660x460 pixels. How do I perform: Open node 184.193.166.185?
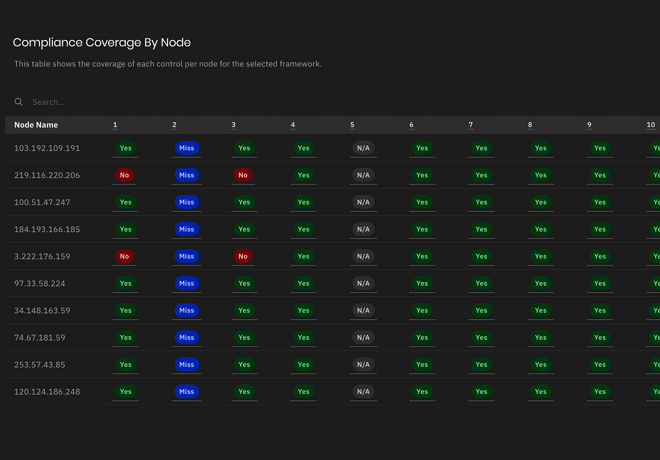pyautogui.click(x=47, y=229)
